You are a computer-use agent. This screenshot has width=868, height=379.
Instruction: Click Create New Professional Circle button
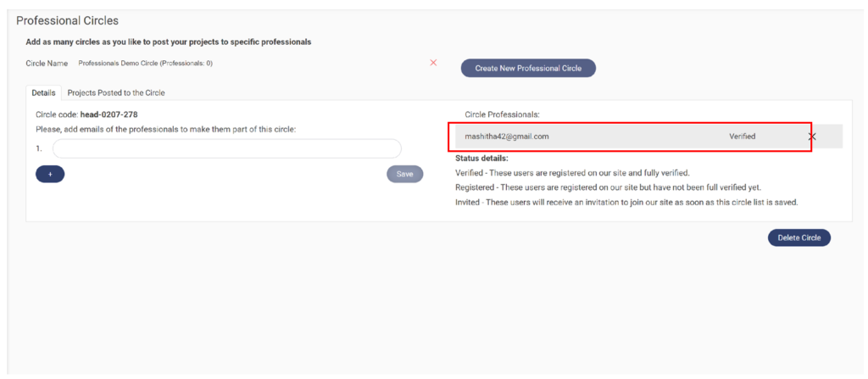[528, 68]
